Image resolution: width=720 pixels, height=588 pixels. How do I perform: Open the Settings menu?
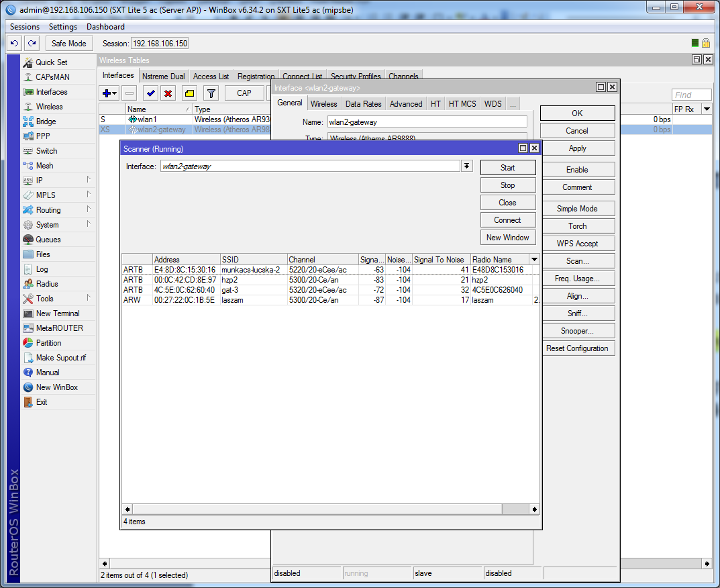click(x=63, y=27)
